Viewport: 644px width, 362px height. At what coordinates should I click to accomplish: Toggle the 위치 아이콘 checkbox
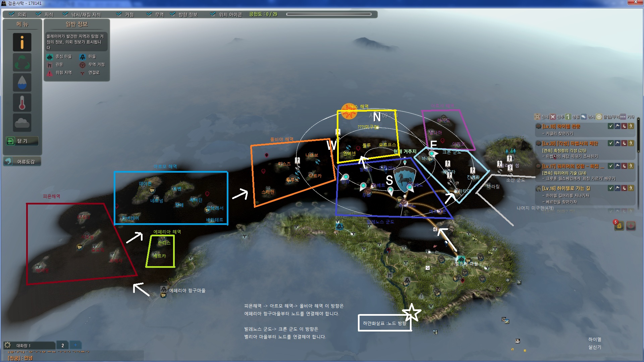point(213,14)
